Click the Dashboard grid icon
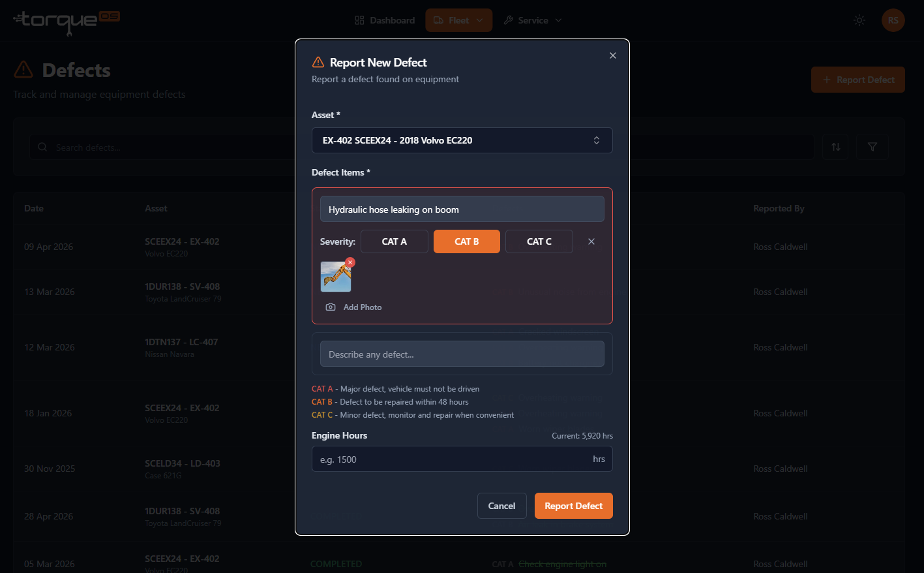The height and width of the screenshot is (573, 924). coord(359,20)
